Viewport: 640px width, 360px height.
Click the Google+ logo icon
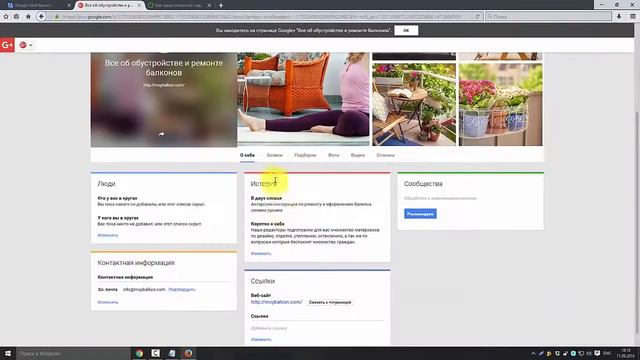[7, 45]
